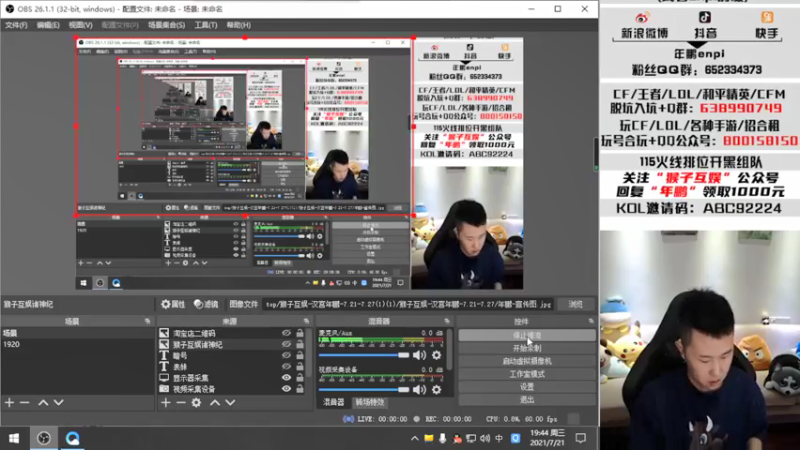Add a new scene with plus icon
This screenshot has height=450, width=800.
click(9, 403)
